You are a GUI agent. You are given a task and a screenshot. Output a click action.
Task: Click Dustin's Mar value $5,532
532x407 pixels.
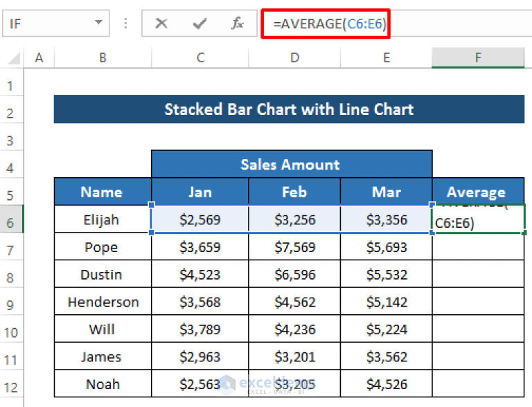(x=386, y=274)
